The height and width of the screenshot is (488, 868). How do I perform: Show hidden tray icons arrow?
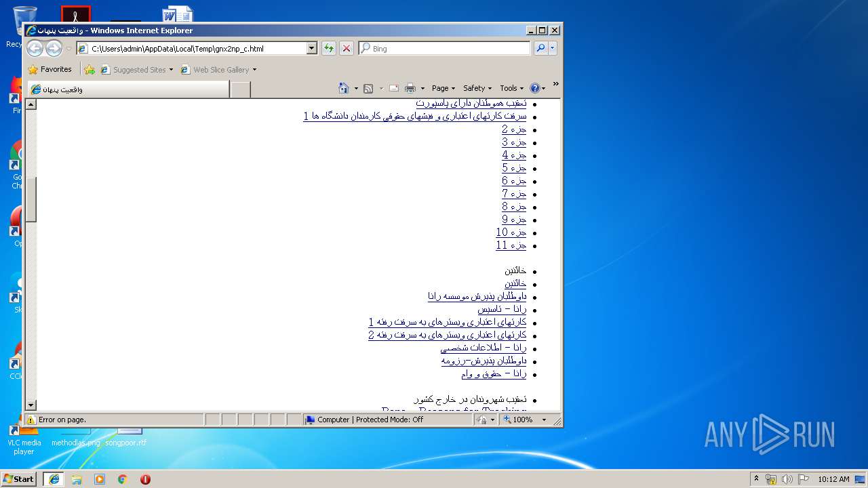click(757, 479)
